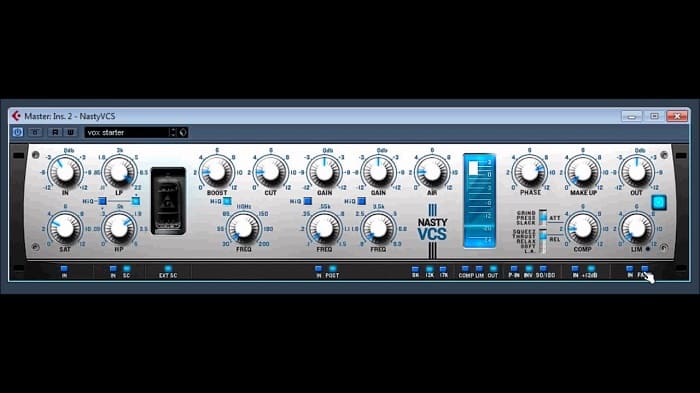700x393 pixels.
Task: Click the 9.5k FREQ knob
Action: [x=378, y=229]
